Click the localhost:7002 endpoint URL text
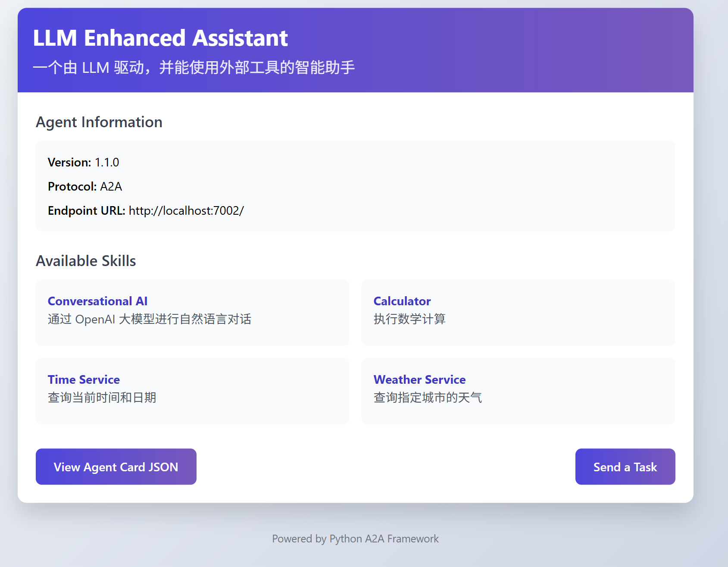 (x=186, y=211)
